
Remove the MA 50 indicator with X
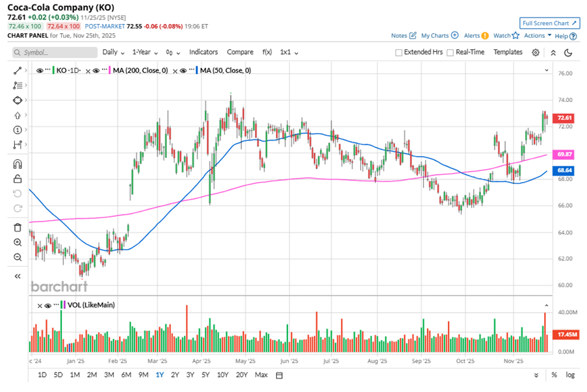[175, 71]
